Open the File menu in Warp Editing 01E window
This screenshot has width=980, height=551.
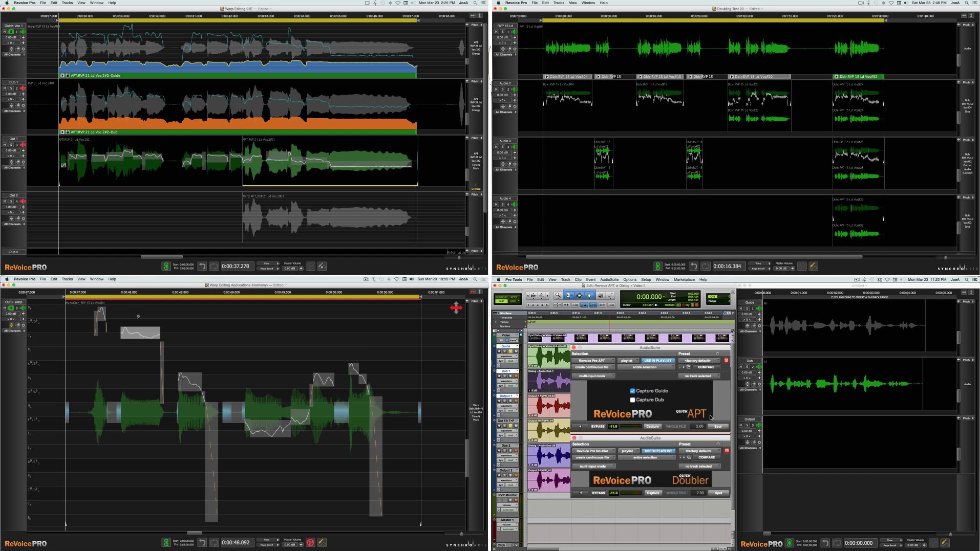tap(43, 3)
